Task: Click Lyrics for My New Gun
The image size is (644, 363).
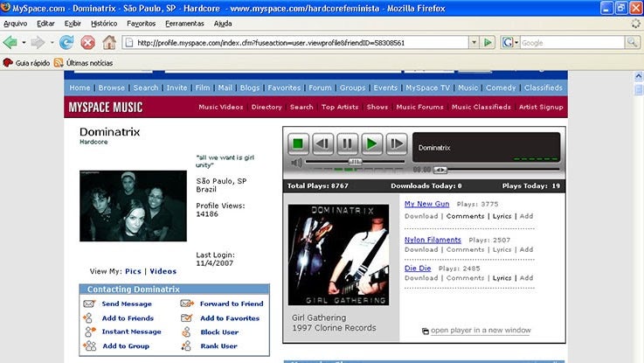Action: [x=502, y=216]
